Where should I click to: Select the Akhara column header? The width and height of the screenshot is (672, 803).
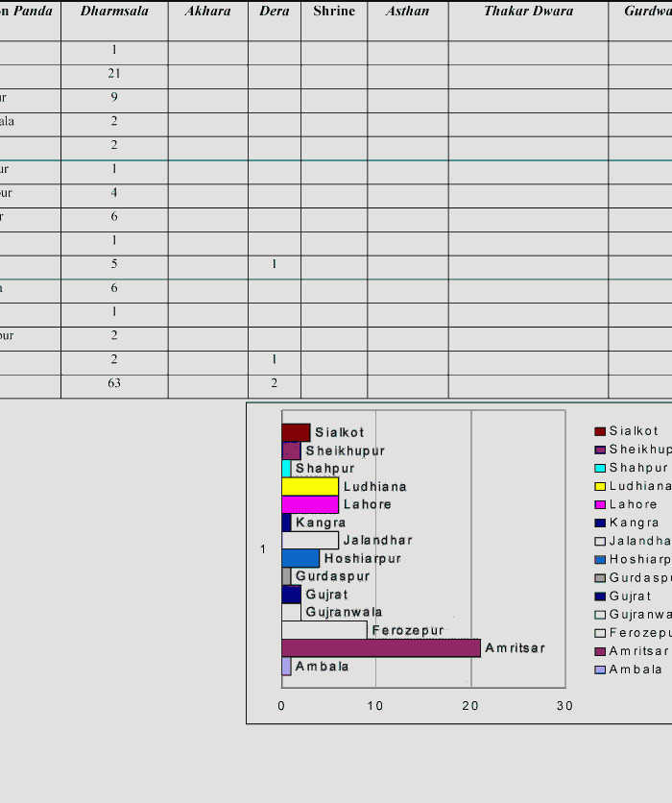click(x=207, y=12)
